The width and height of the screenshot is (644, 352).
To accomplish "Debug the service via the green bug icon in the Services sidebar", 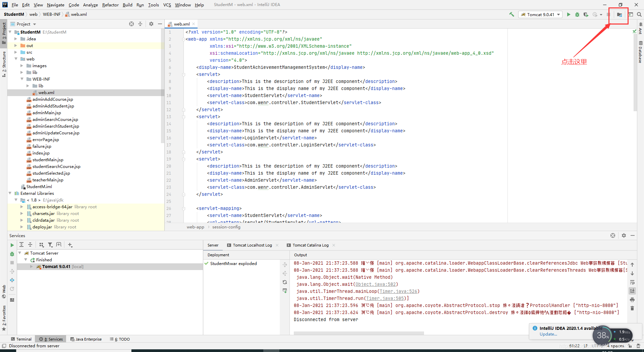I will point(12,254).
